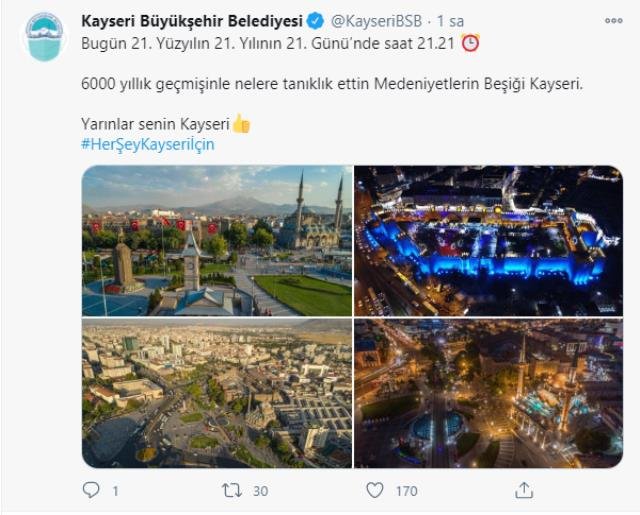The width and height of the screenshot is (640, 515).
Task: Click the retweet arrows icon
Action: pyautogui.click(x=232, y=490)
